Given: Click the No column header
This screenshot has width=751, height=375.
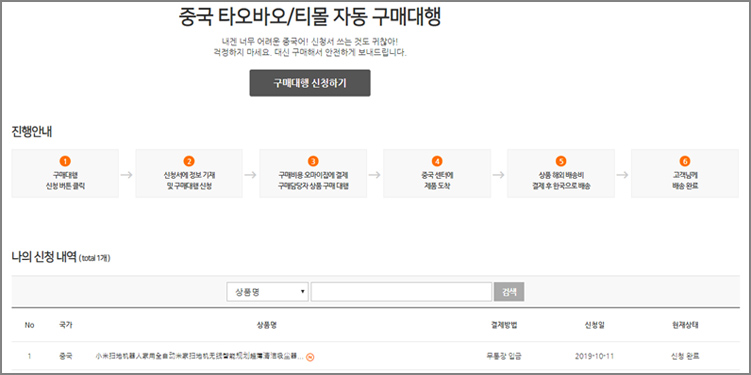Looking at the screenshot, I should click(29, 325).
